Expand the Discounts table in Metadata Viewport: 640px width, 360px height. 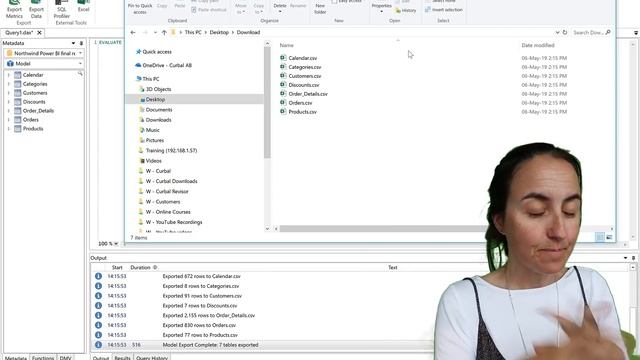(9, 102)
